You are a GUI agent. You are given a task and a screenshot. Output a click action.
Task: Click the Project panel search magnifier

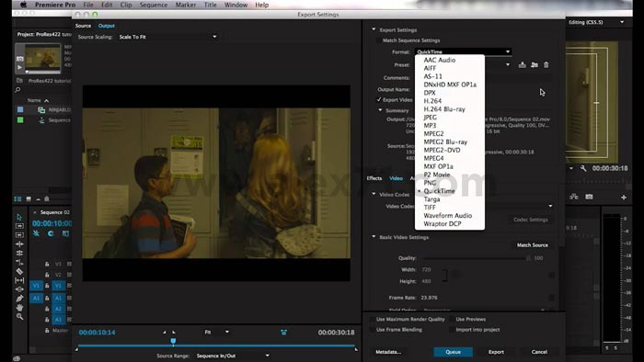[17, 90]
